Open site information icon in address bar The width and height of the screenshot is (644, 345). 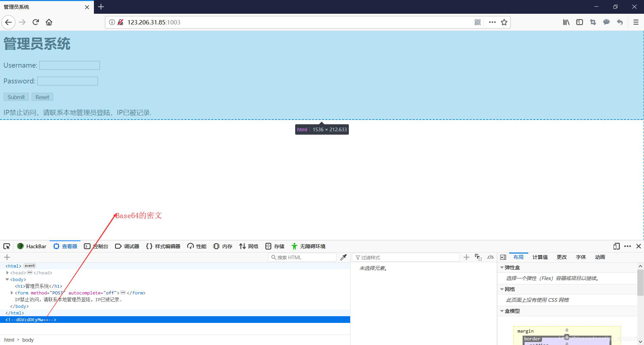112,22
